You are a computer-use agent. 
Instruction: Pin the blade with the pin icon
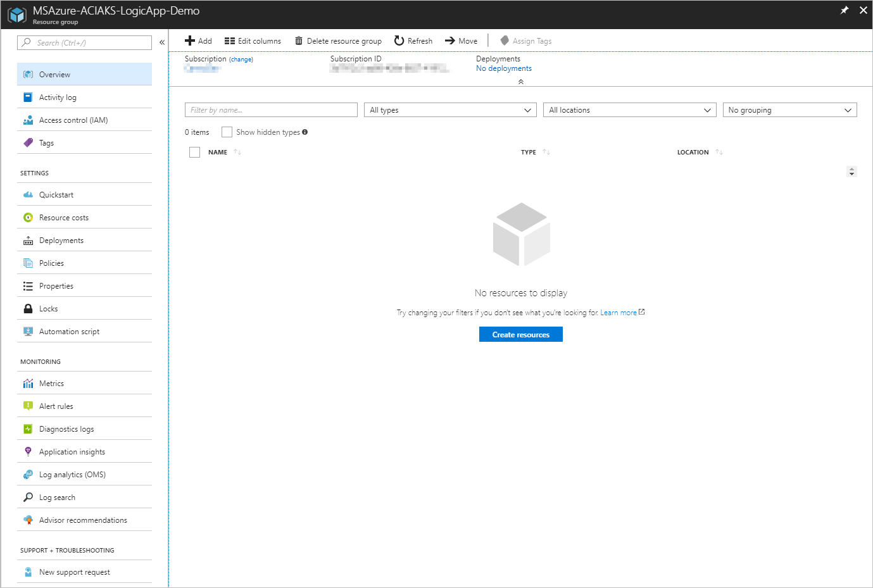844,10
